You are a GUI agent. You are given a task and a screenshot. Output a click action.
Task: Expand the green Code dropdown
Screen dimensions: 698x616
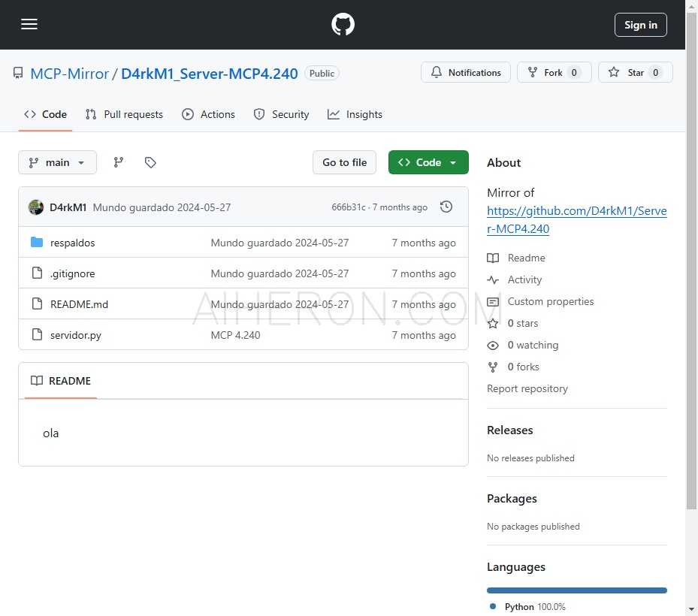point(428,162)
